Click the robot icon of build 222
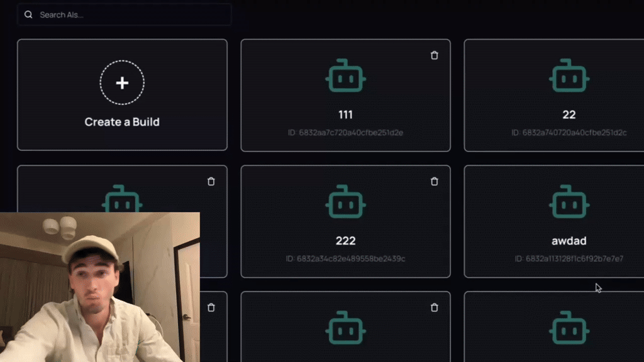This screenshot has width=644, height=362. pos(345,202)
